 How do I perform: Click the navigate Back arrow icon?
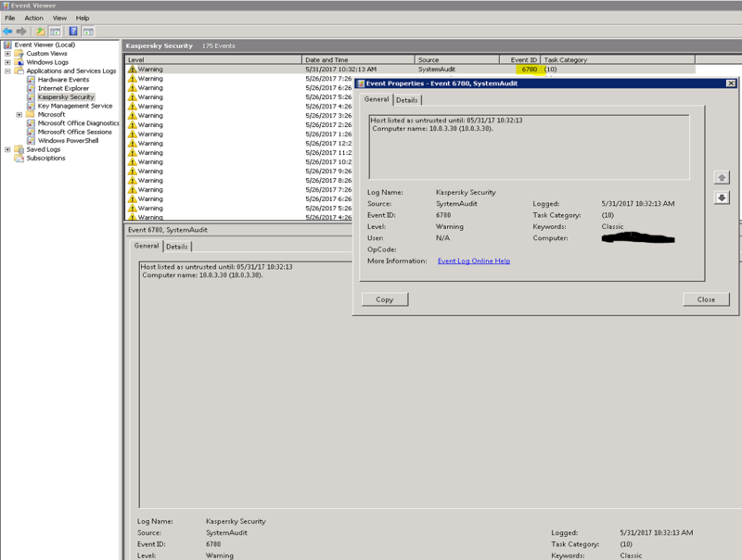pyautogui.click(x=9, y=31)
